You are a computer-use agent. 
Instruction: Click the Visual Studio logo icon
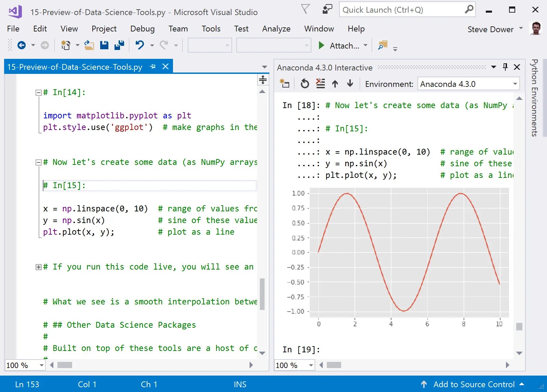click(x=15, y=12)
